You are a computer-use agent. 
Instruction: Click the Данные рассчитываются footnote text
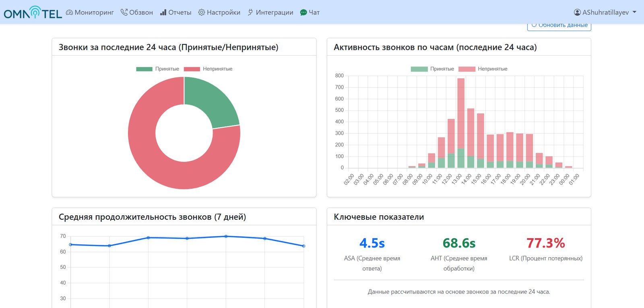click(459, 292)
